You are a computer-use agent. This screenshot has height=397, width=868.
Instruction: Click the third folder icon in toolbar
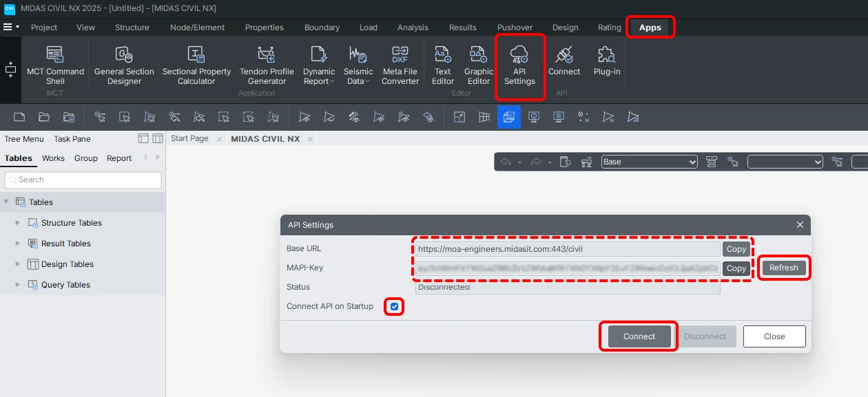[x=69, y=117]
